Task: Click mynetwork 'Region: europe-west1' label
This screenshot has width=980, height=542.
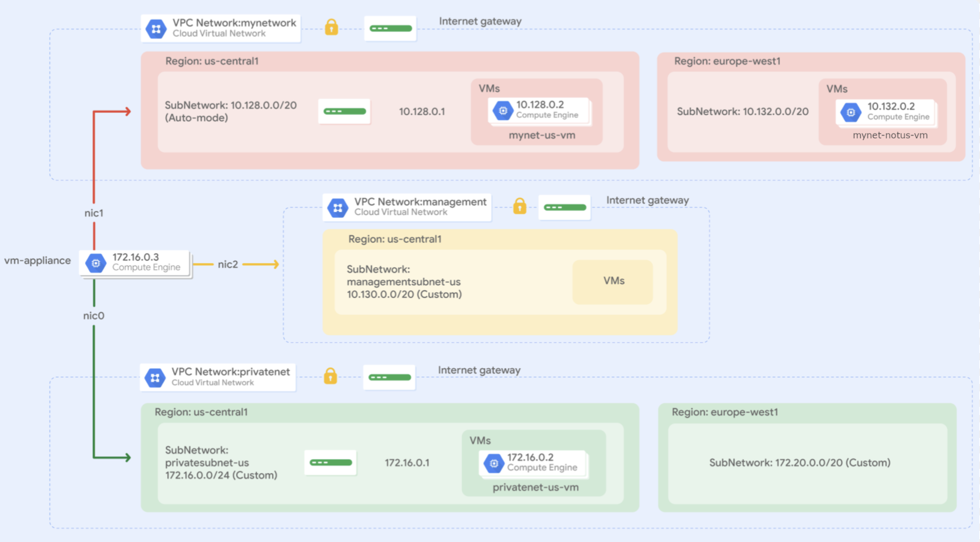Action: (x=727, y=61)
